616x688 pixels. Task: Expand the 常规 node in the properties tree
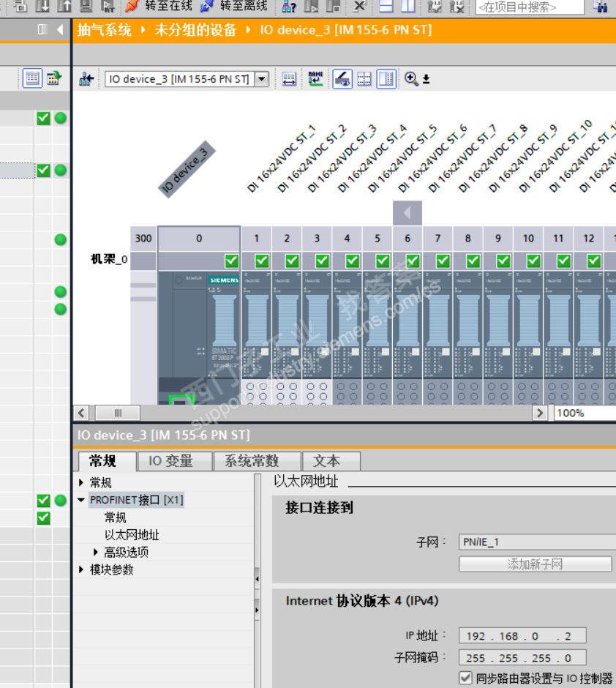click(x=81, y=482)
